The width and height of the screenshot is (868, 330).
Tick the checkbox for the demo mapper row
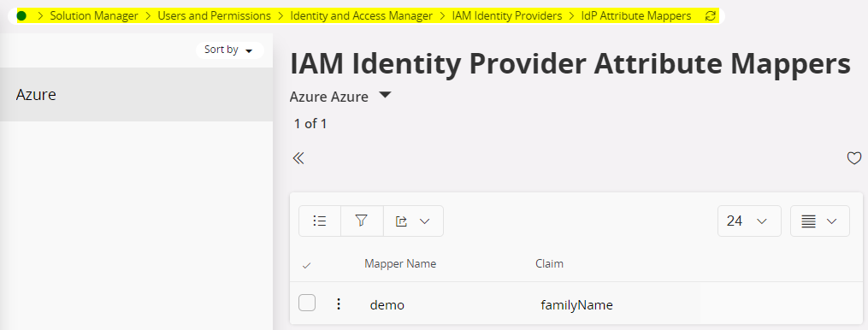[x=307, y=303]
